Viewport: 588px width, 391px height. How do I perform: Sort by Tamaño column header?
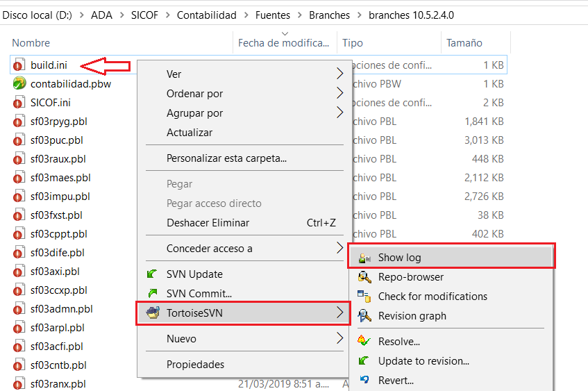point(464,43)
